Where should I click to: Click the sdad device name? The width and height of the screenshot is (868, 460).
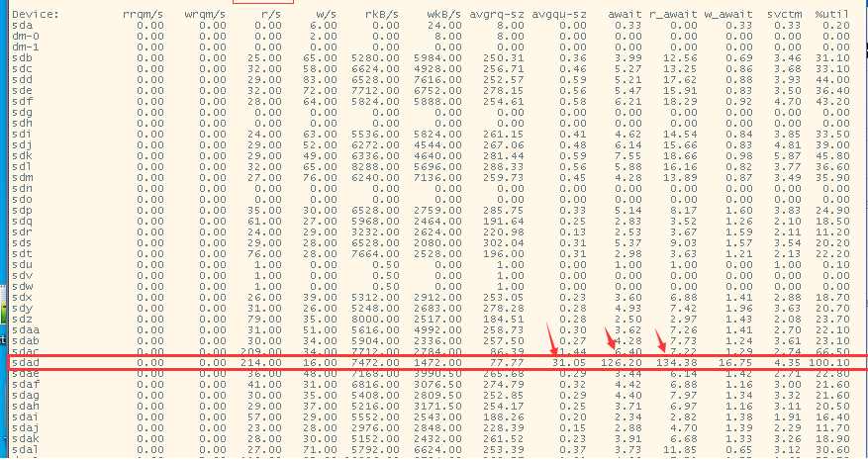pyautogui.click(x=24, y=363)
